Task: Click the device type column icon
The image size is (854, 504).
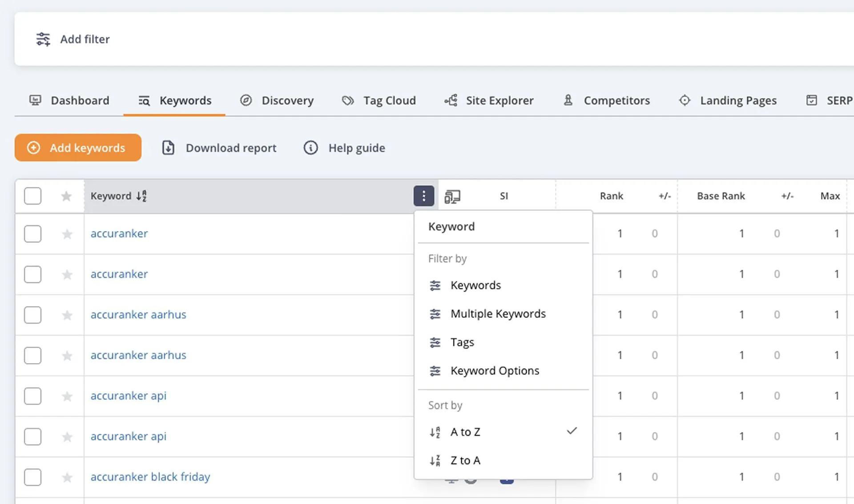Action: coord(452,196)
